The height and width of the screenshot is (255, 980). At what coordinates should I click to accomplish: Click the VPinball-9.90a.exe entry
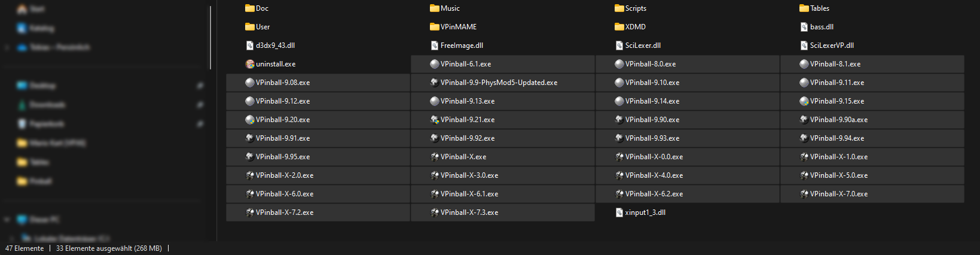pyautogui.click(x=872, y=120)
